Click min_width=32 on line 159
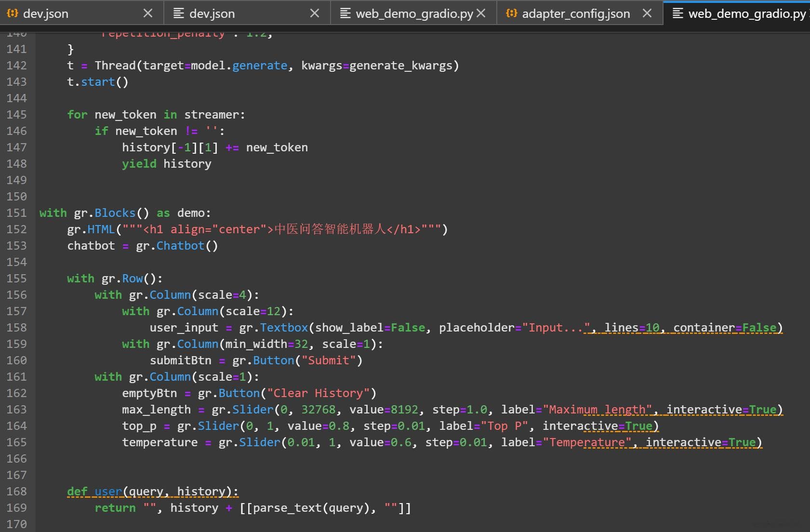Viewport: 810px width, 532px height. pyautogui.click(x=266, y=344)
